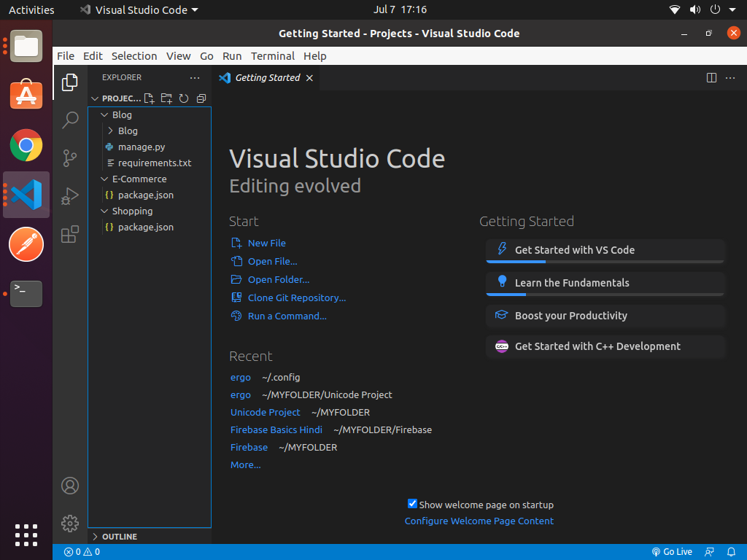Image resolution: width=747 pixels, height=560 pixels.
Task: Collapse the PROJECTS root section
Action: pos(95,98)
